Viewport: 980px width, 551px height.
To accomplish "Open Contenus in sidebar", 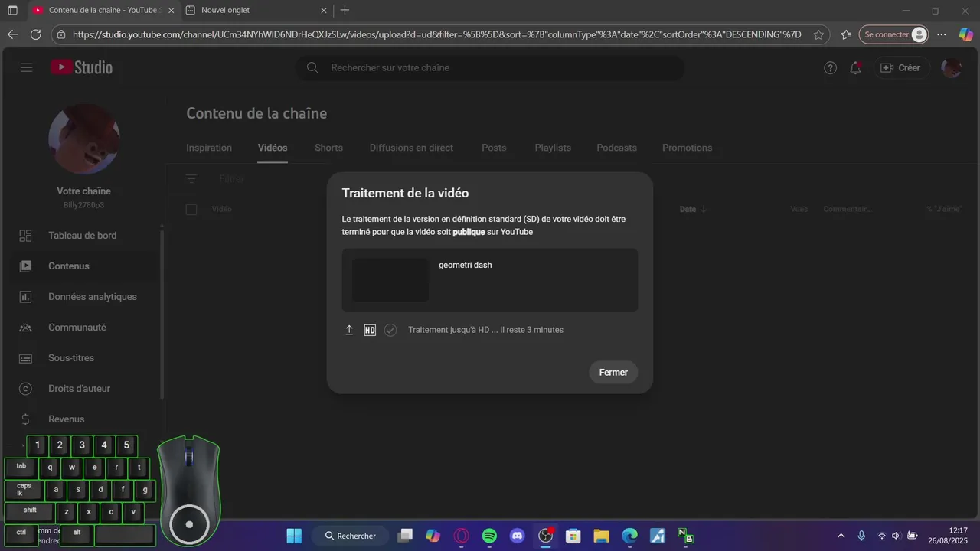I will tap(82, 266).
